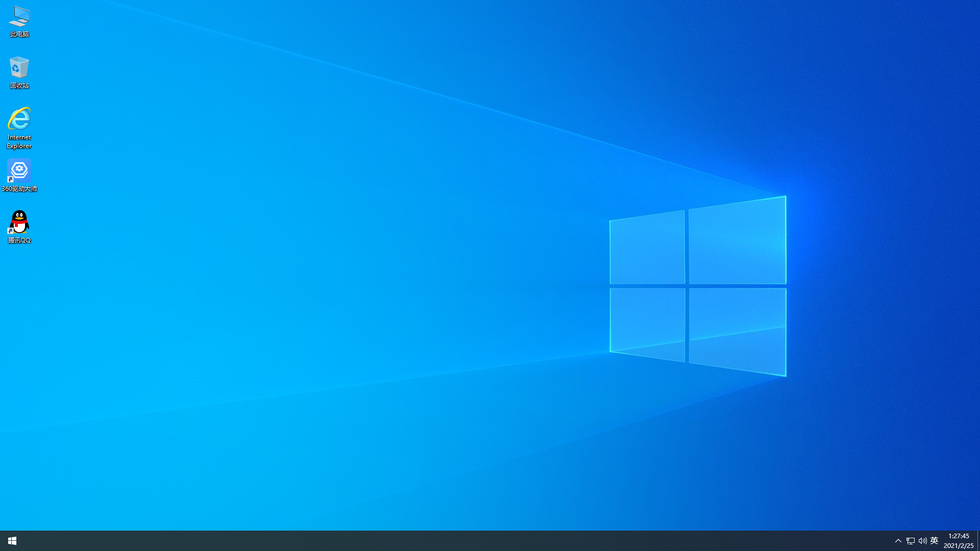Image resolution: width=980 pixels, height=551 pixels.
Task: Select the 360驱动大师 desktop shortcut
Action: pos(19,176)
